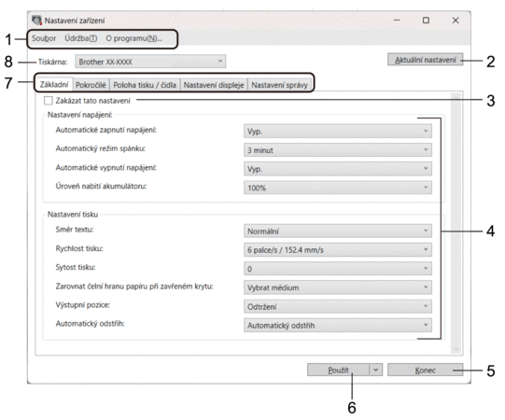This screenshot has width=505, height=420.
Task: Open the Rychlost tisku dropdown
Action: (x=338, y=249)
